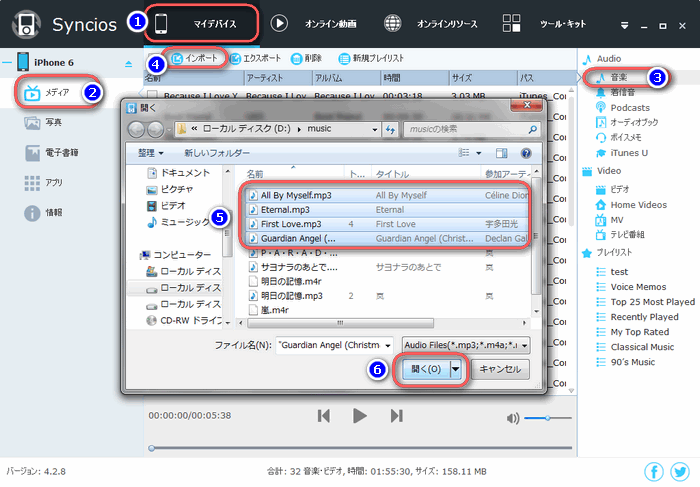The height and width of the screenshot is (487, 700).
Task: Open the 整理 menu in dialog
Action: tap(150, 153)
